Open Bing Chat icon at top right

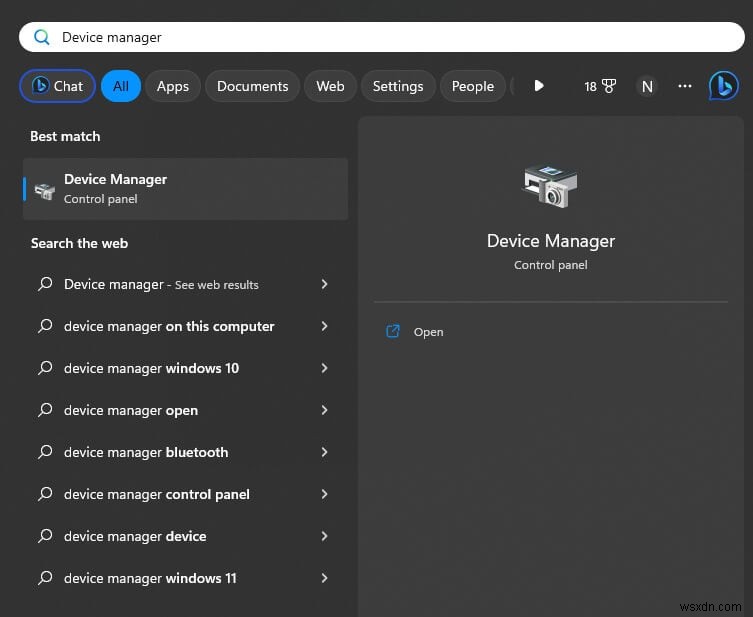pos(724,86)
